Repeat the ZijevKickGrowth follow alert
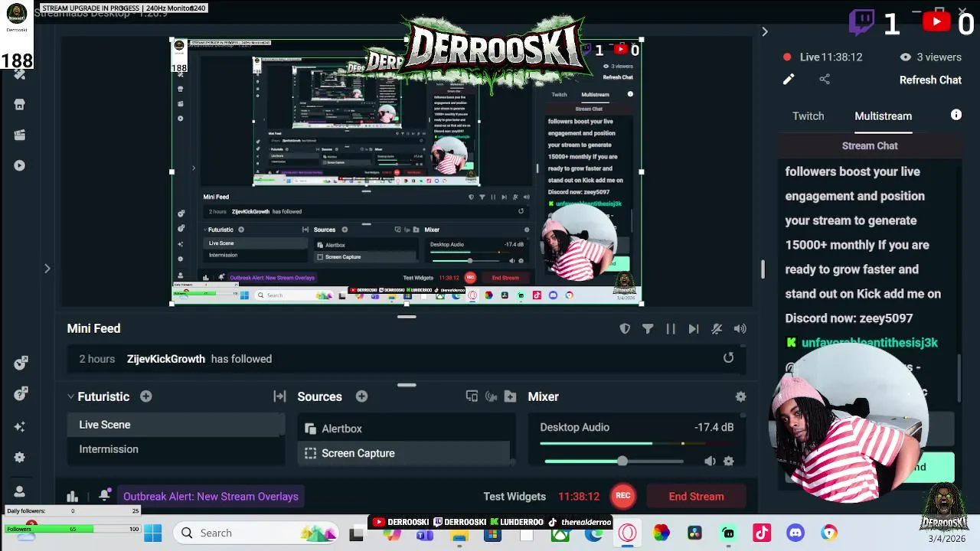This screenshot has width=980, height=551. click(728, 358)
